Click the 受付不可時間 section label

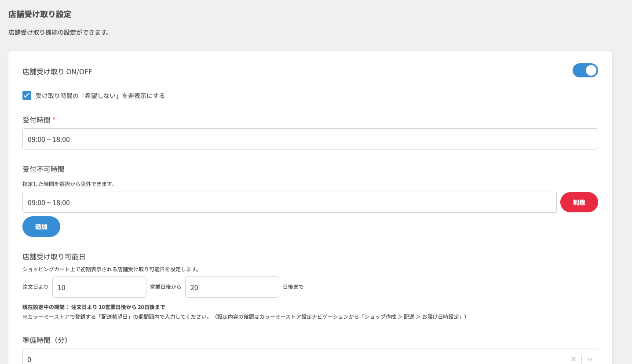[x=44, y=169]
